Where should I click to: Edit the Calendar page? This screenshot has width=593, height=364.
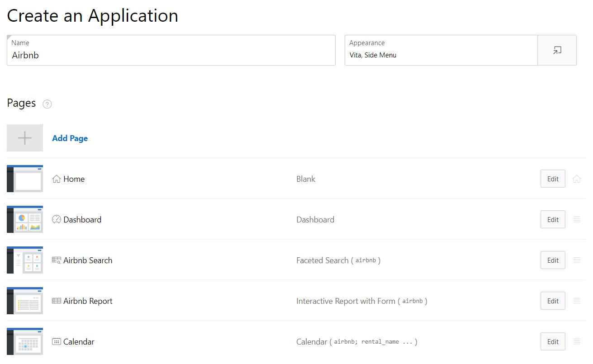553,341
